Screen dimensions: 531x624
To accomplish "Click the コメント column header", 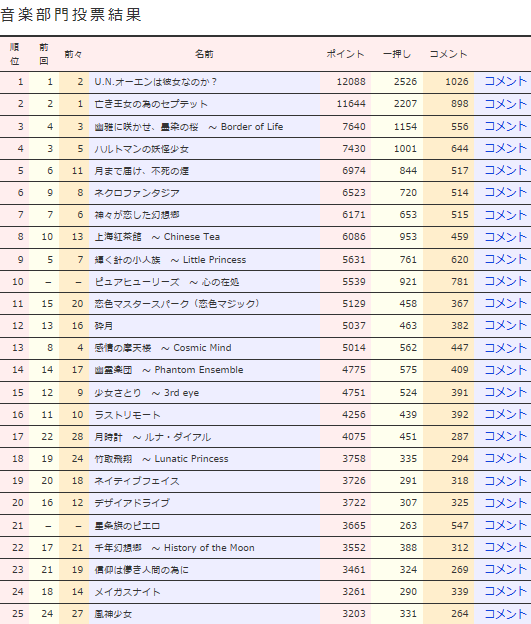I will coord(448,54).
